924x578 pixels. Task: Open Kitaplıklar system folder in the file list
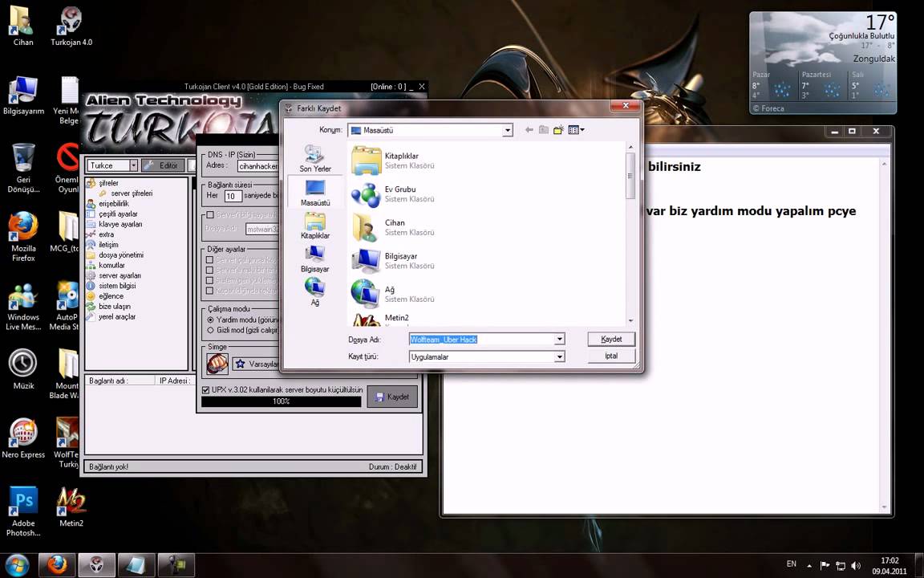392,161
